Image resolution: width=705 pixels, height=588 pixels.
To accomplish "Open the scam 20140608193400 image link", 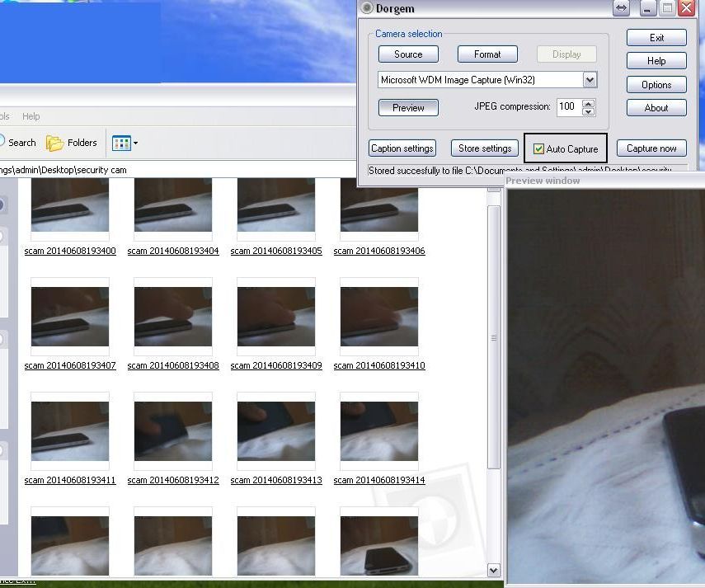I will [x=70, y=251].
